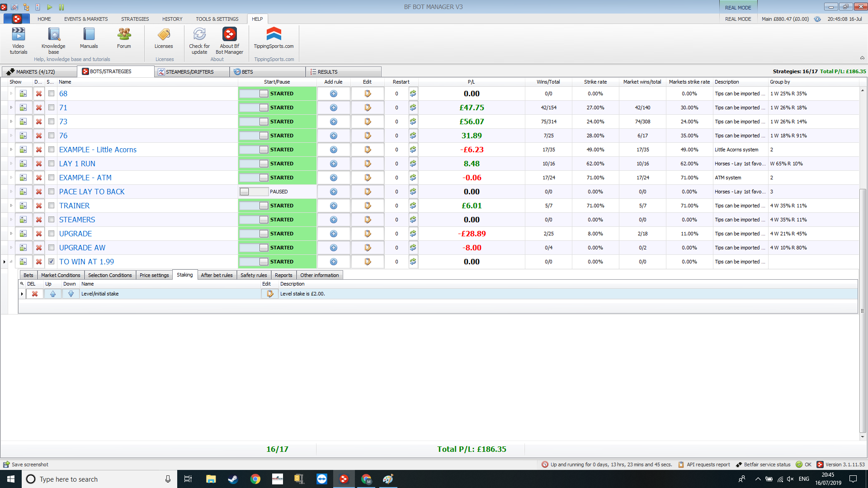Expand the row for strategy 73

click(11, 122)
